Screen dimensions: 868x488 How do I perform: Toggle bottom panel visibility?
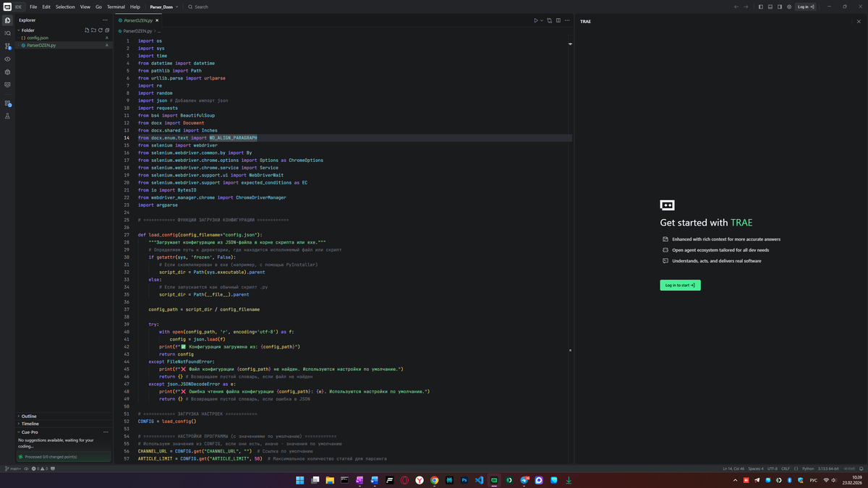point(770,7)
